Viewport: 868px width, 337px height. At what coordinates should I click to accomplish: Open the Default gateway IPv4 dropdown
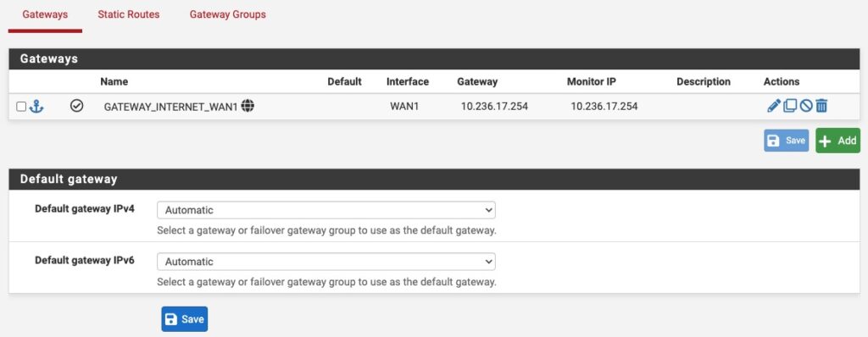point(326,210)
